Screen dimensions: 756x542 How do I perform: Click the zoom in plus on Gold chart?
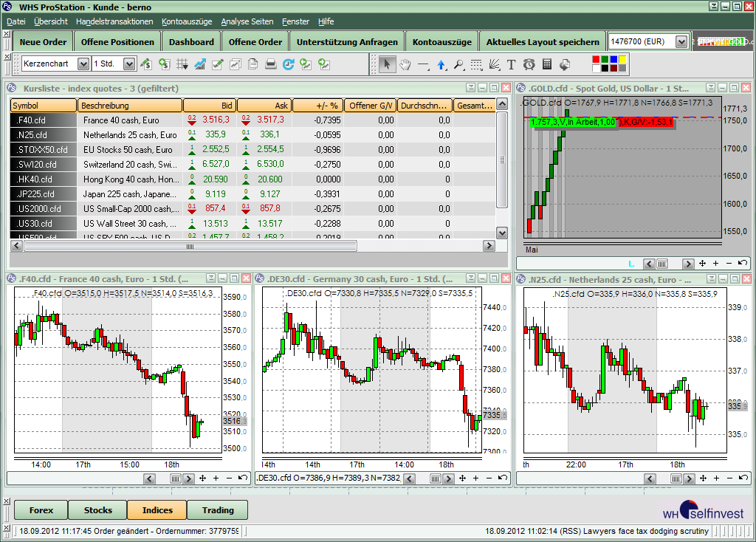[715, 264]
